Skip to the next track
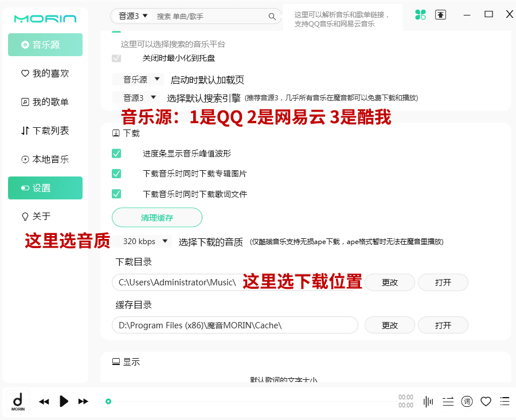 click(x=83, y=402)
